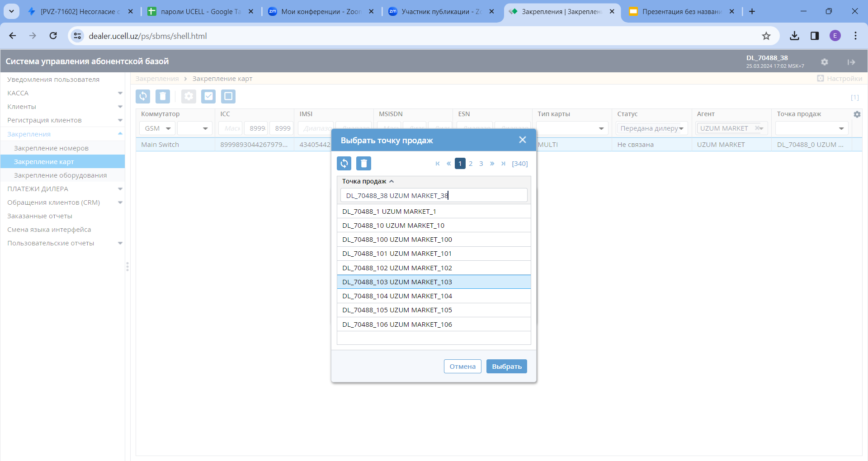Refresh the sales point list in dialog

click(x=344, y=163)
